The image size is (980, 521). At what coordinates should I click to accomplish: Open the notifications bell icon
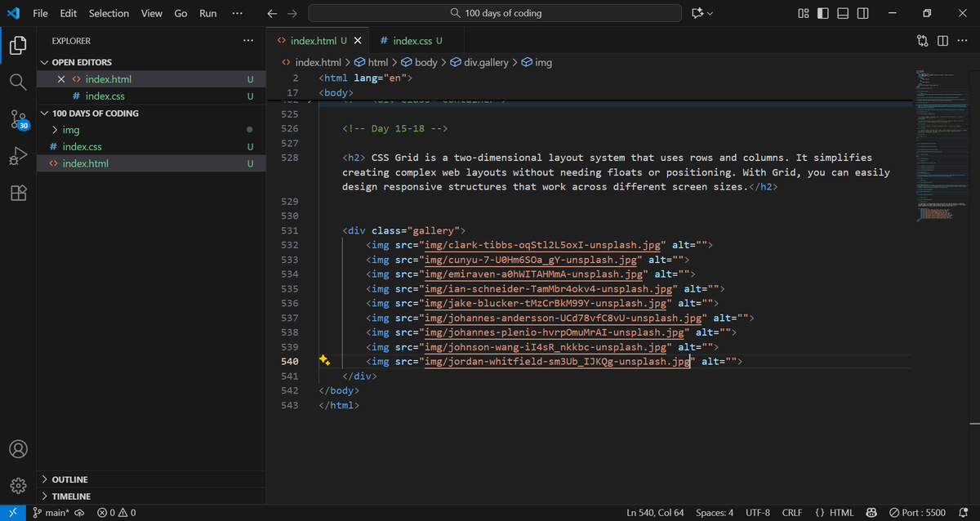pos(964,513)
